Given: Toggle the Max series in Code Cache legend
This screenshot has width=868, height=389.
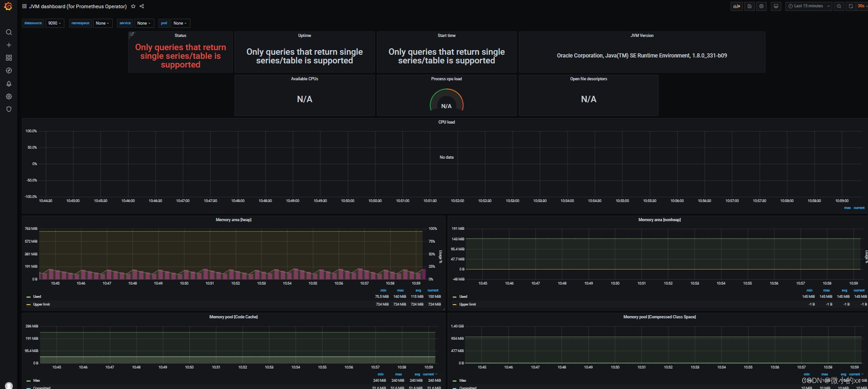Looking at the screenshot, I should click(x=37, y=380).
